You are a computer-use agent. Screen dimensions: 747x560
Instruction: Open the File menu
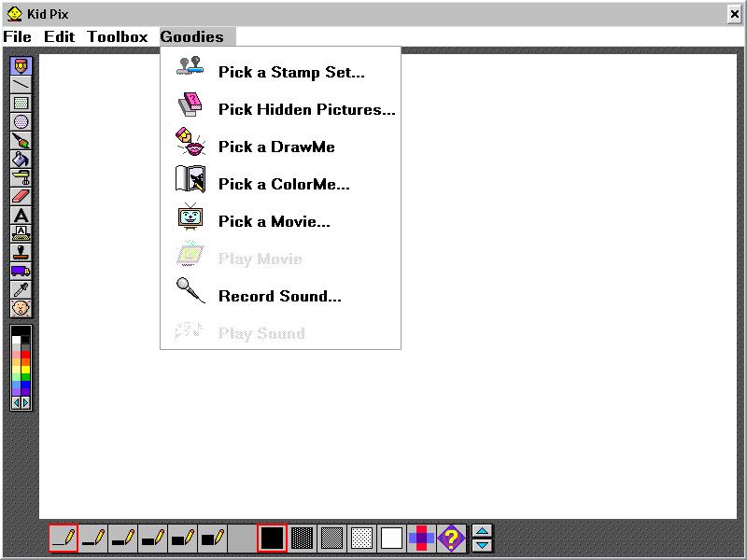click(x=17, y=36)
